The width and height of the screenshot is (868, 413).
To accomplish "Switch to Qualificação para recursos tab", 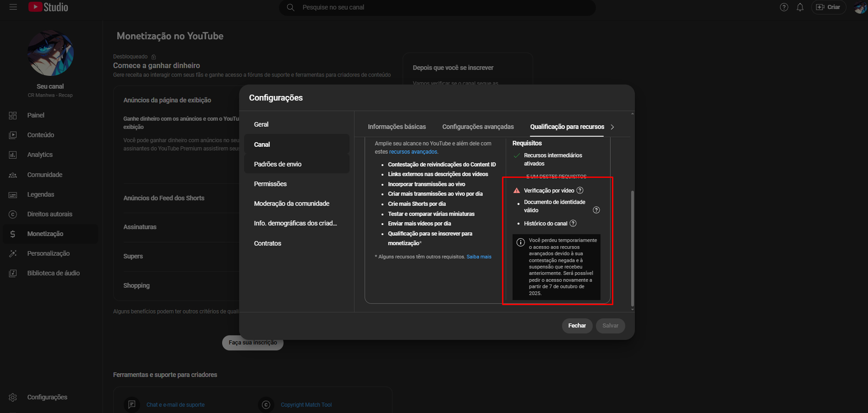I will (567, 127).
